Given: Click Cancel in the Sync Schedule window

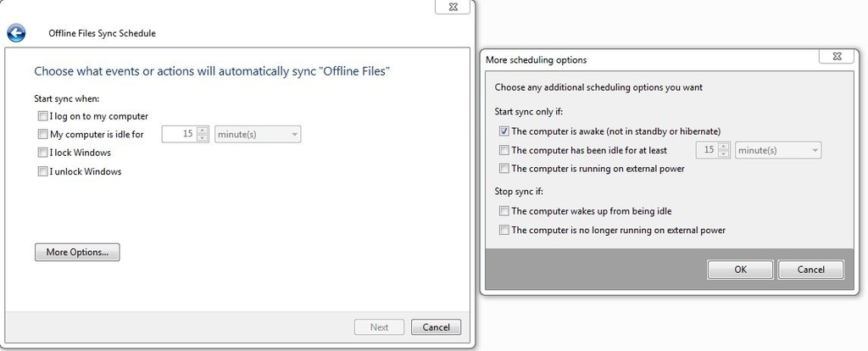Looking at the screenshot, I should [x=436, y=327].
